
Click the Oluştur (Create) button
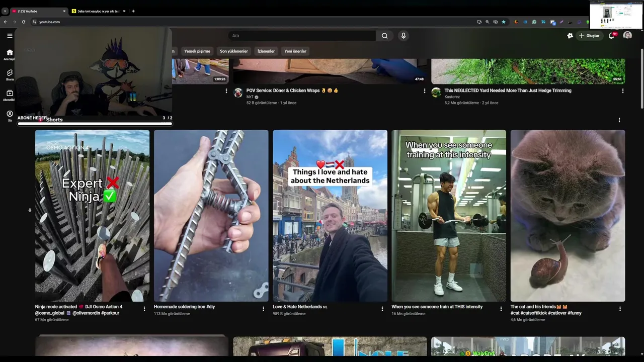coord(589,36)
